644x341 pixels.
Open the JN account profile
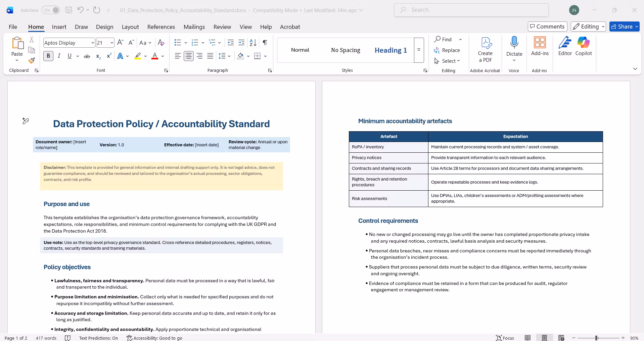[574, 10]
